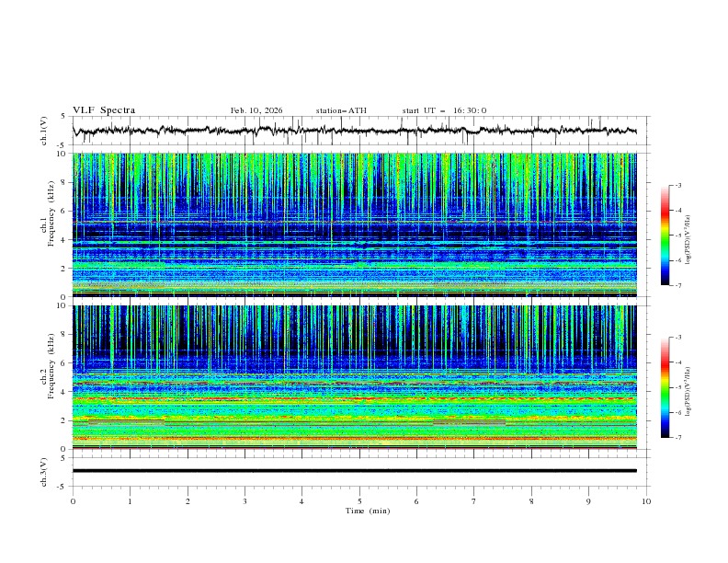Click the upper colorbar log(PSD) label
The image size is (728, 563).
click(688, 240)
